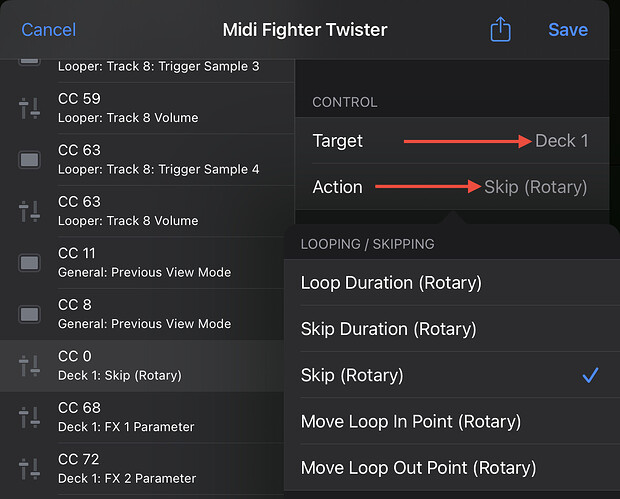Viewport: 620px width, 499px height.
Task: Save the Midi Fighter Twister mapping
Action: (568, 30)
